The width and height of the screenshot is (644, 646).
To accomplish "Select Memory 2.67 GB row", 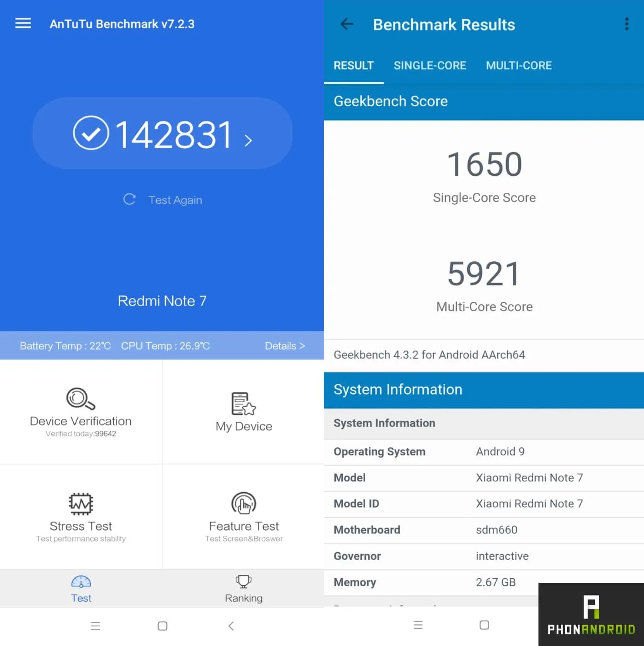I will [x=484, y=582].
